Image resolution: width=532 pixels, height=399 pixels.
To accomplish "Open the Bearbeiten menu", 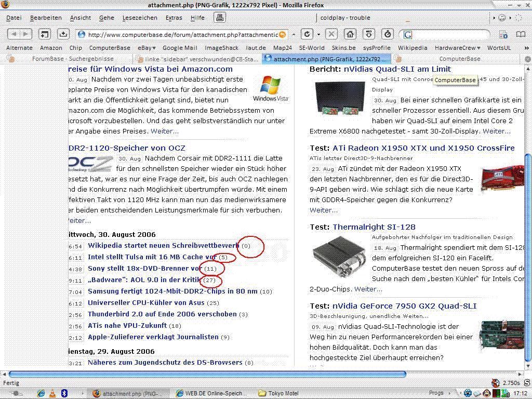I will 46,18.
